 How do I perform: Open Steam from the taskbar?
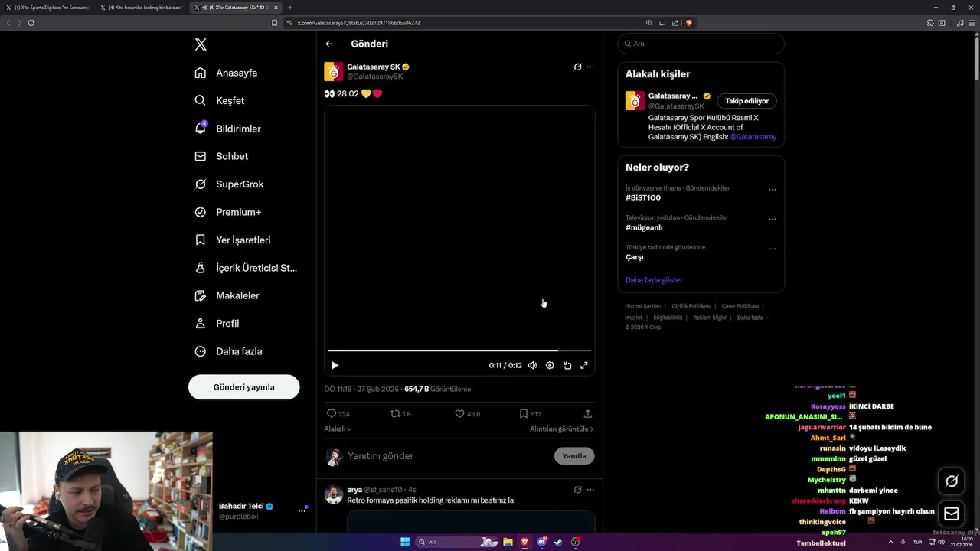(x=558, y=542)
